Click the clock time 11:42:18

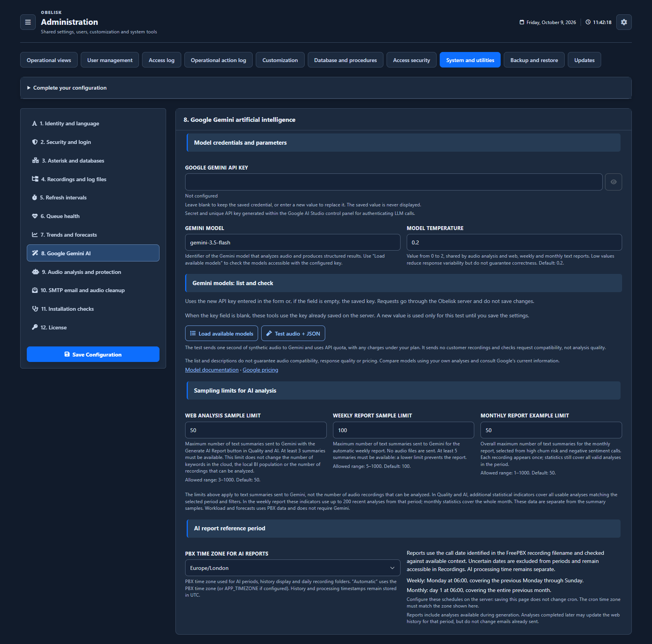(x=598, y=23)
